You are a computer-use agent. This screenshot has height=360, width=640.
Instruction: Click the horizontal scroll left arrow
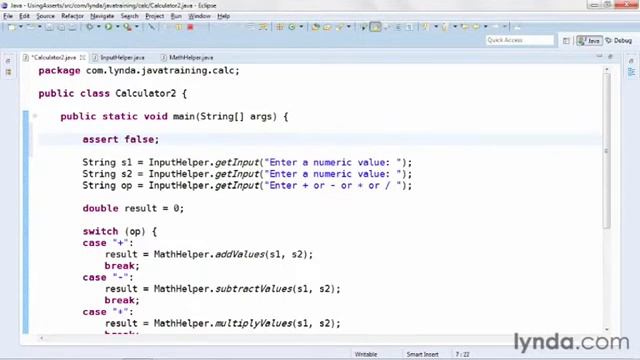click(42, 338)
